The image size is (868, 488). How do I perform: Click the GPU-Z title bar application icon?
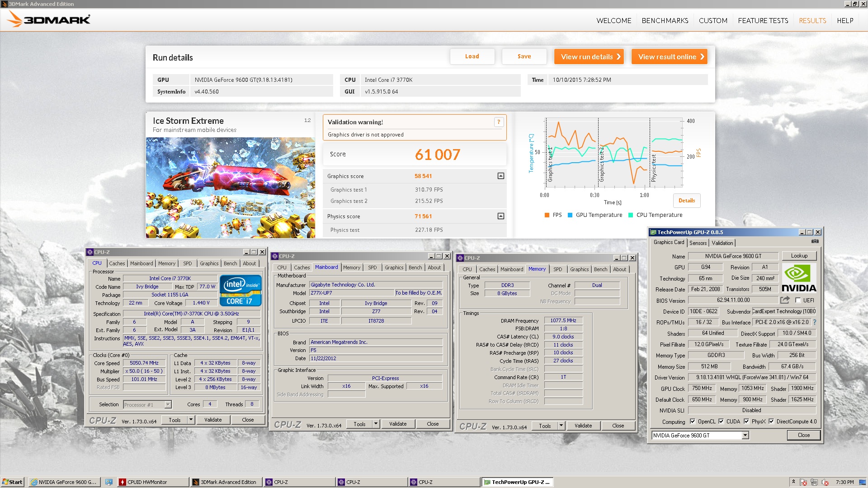tap(653, 232)
